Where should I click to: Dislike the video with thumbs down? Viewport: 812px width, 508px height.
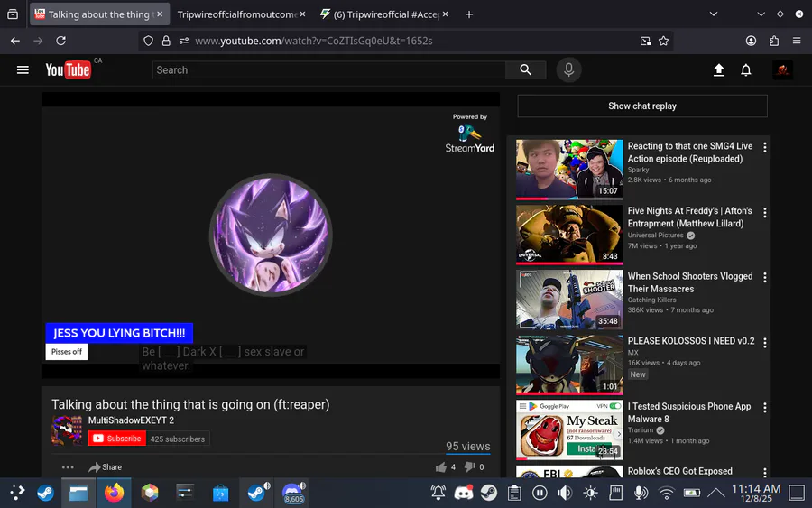pyautogui.click(x=470, y=467)
